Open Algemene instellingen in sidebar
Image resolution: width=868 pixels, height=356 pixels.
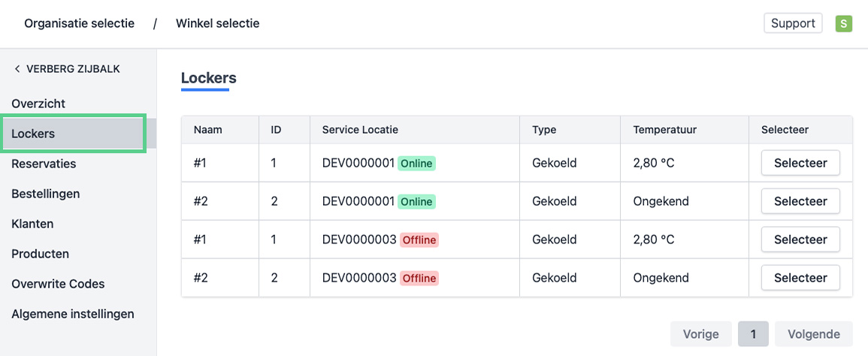(73, 314)
